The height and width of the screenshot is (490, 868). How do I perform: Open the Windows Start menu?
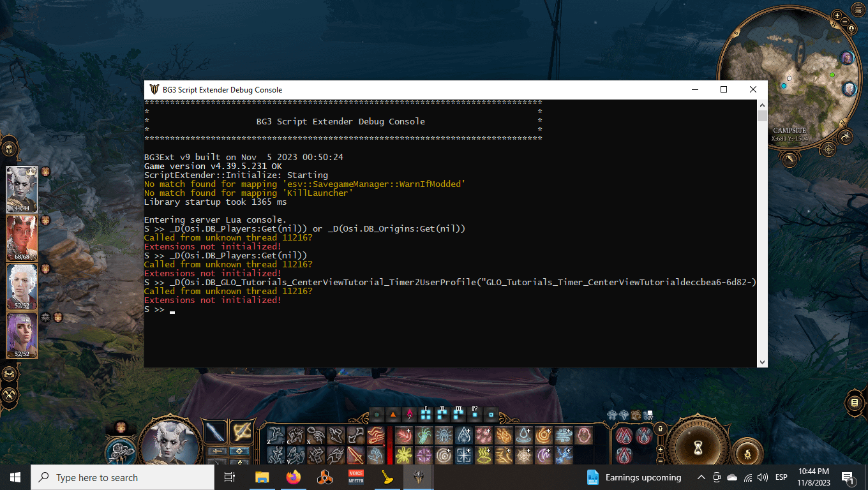click(x=15, y=477)
